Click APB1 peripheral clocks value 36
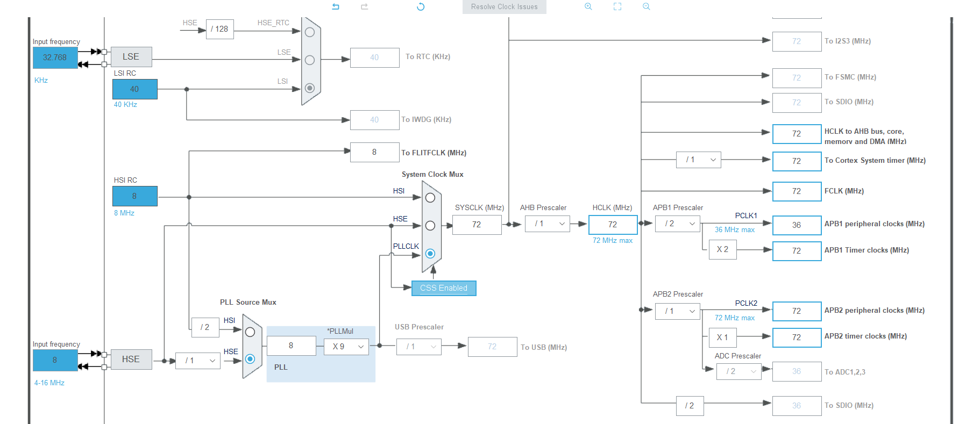This screenshot has height=424, width=980. point(797,225)
